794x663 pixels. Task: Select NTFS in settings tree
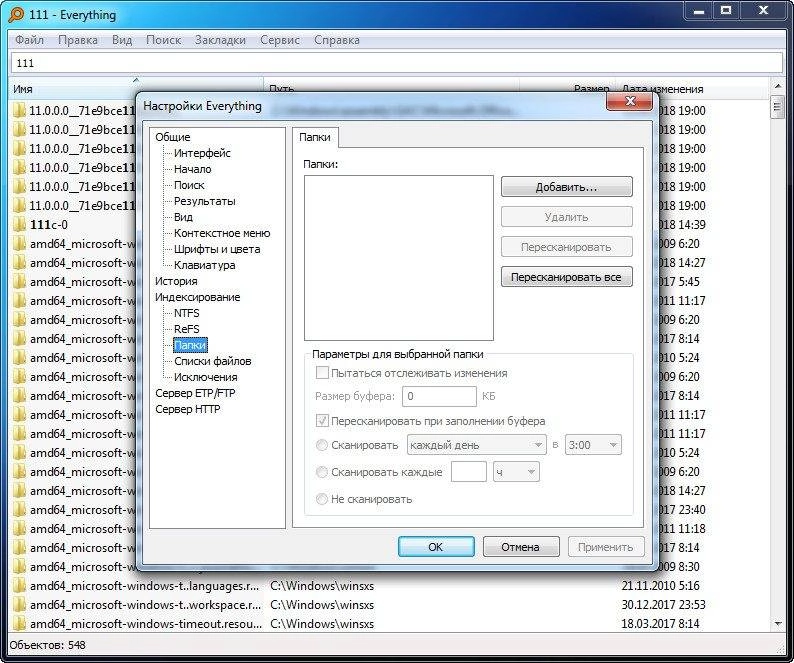[x=186, y=313]
